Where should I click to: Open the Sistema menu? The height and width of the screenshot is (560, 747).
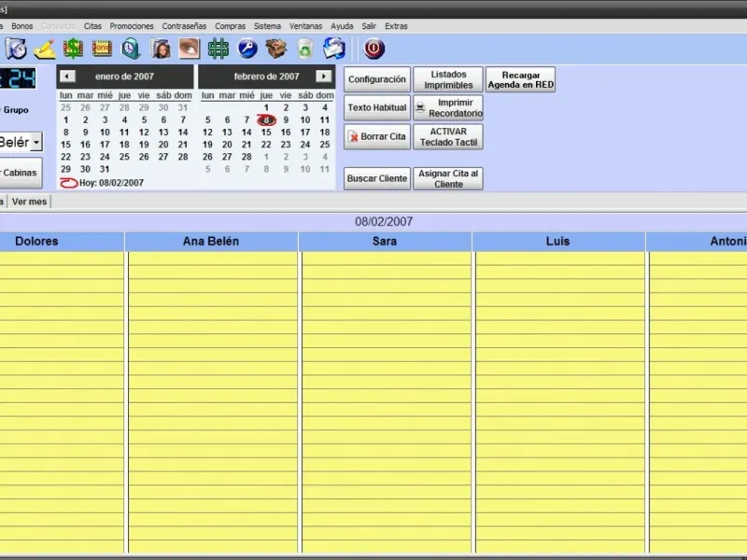(x=267, y=26)
